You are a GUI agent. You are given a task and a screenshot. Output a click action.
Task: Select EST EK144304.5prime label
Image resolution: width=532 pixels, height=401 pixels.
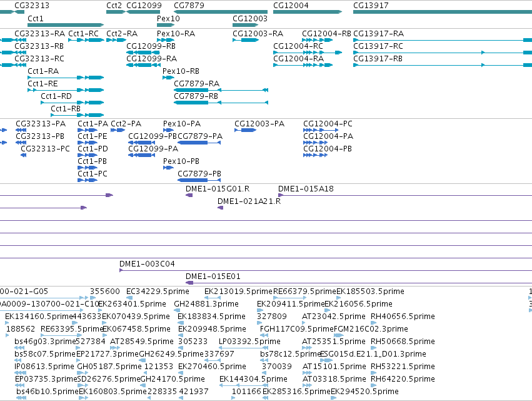click(x=253, y=379)
